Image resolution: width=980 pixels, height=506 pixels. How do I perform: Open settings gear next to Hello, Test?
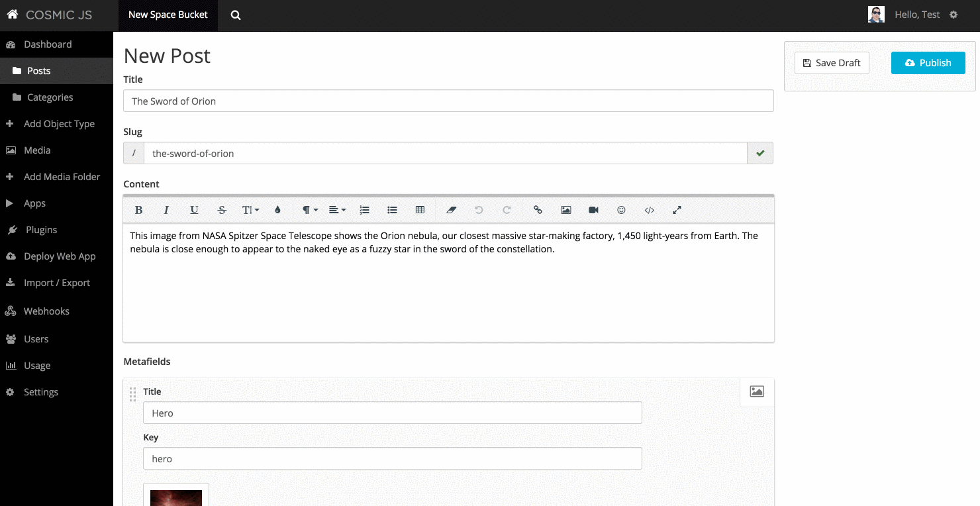click(954, 15)
